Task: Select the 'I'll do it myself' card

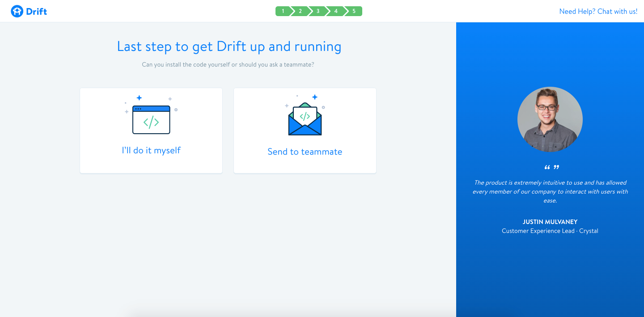Action: [151, 131]
